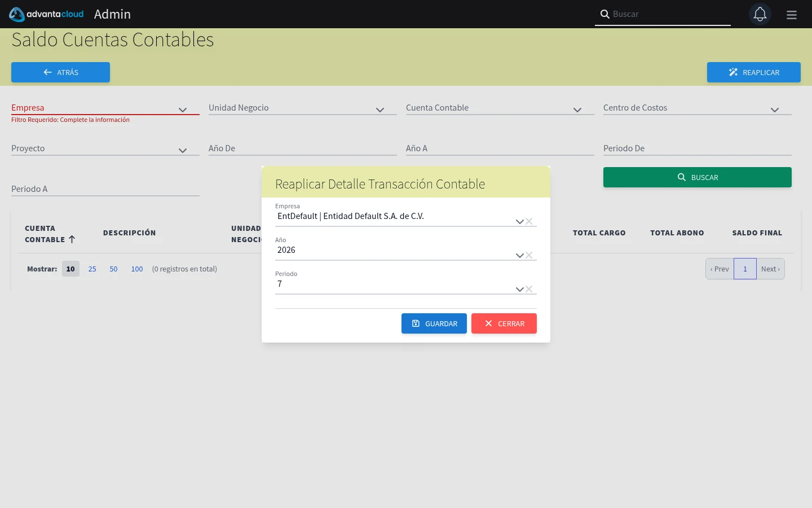Clear the Empresa field in dialog

coord(529,221)
